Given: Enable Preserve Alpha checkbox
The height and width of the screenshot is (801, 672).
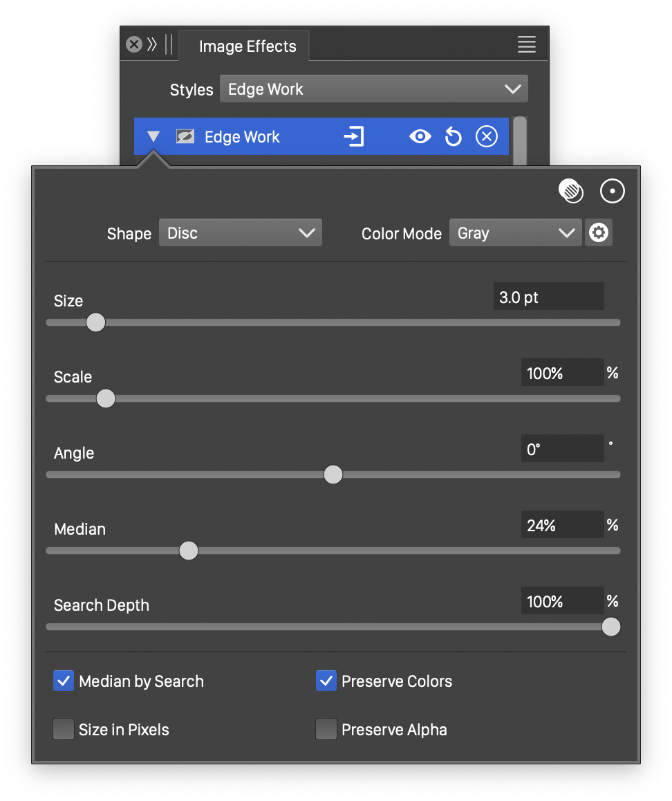Looking at the screenshot, I should point(326,730).
